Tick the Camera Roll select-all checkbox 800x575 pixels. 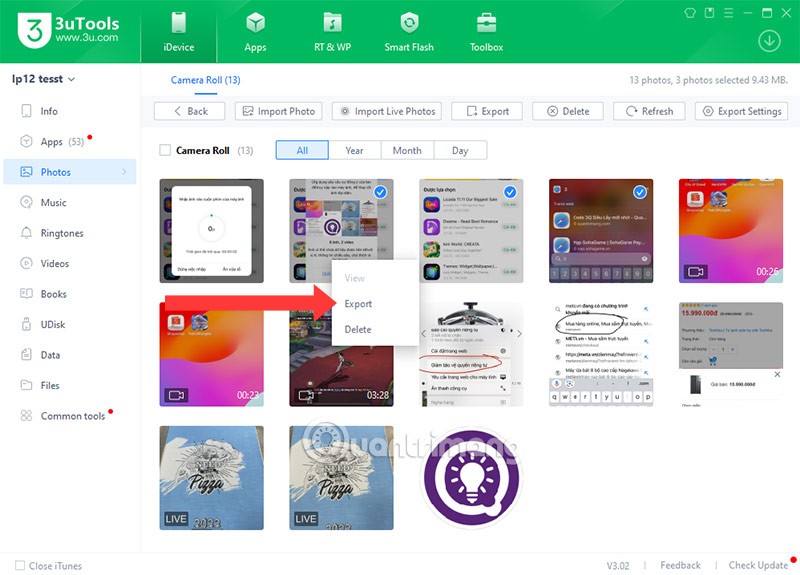coord(165,151)
